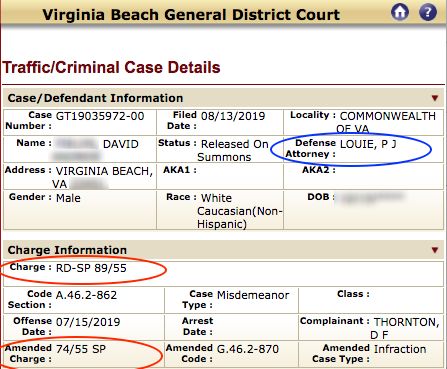
Task: Click the Misdemeanor case type value
Action: (x=253, y=295)
